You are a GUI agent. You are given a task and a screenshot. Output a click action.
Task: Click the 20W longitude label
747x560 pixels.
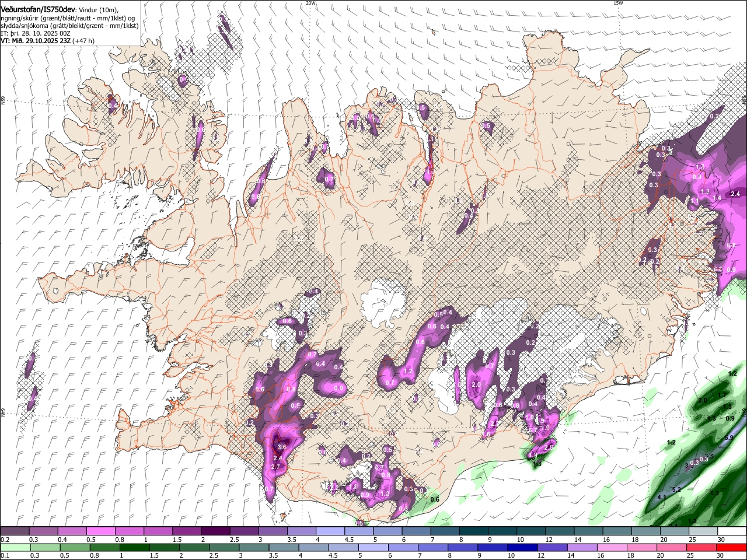pos(310,3)
